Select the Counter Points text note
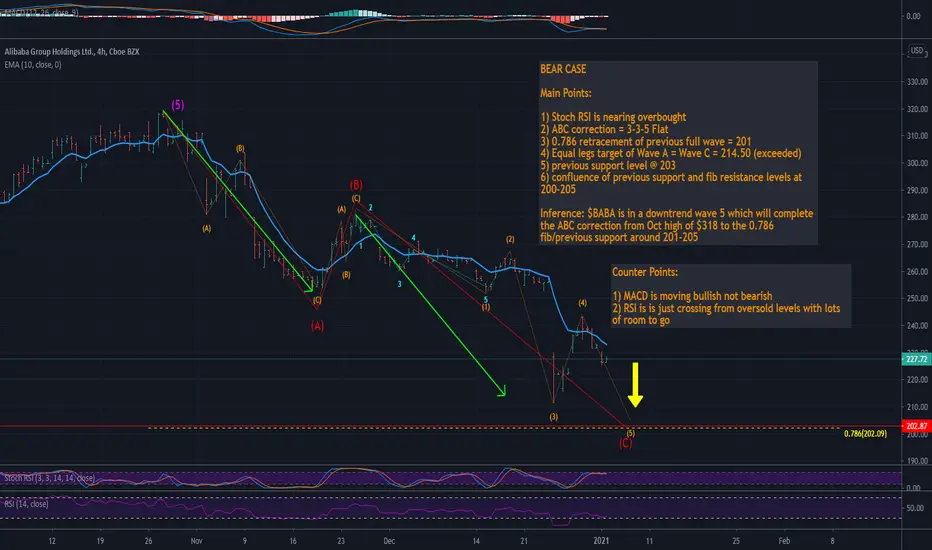Viewport: 932px width, 550px height. (x=731, y=296)
